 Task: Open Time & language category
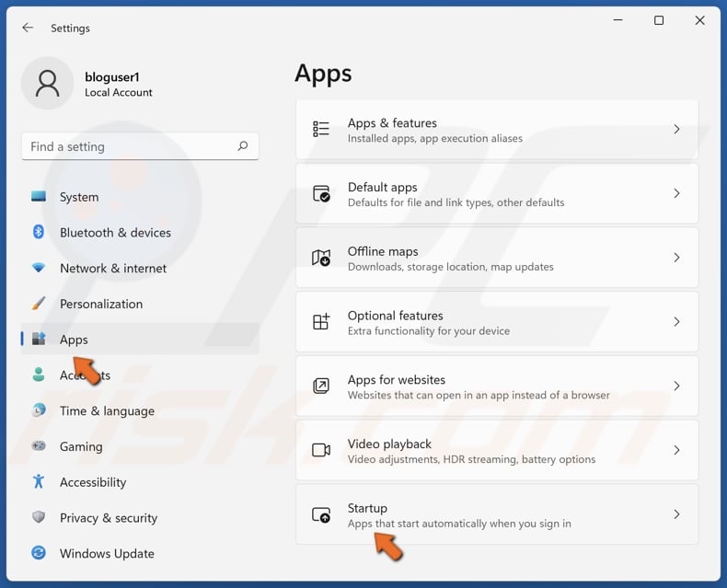(x=140, y=410)
